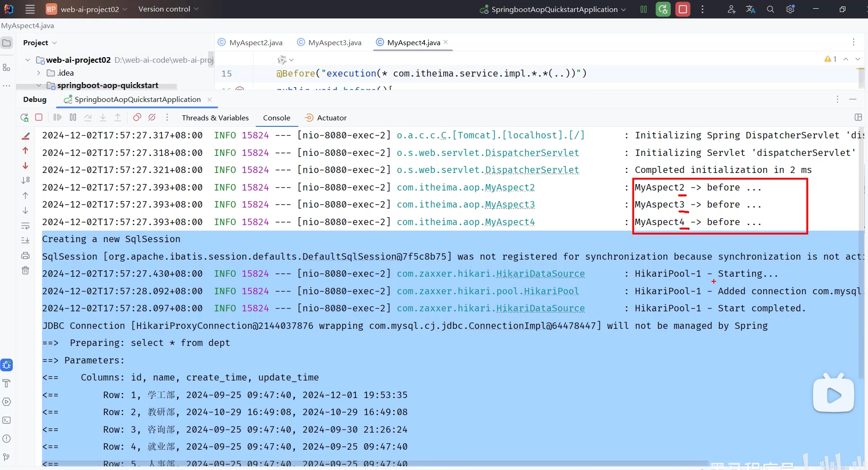Click Step Over in Debug toolbar
The width and height of the screenshot is (868, 470).
(x=88, y=118)
